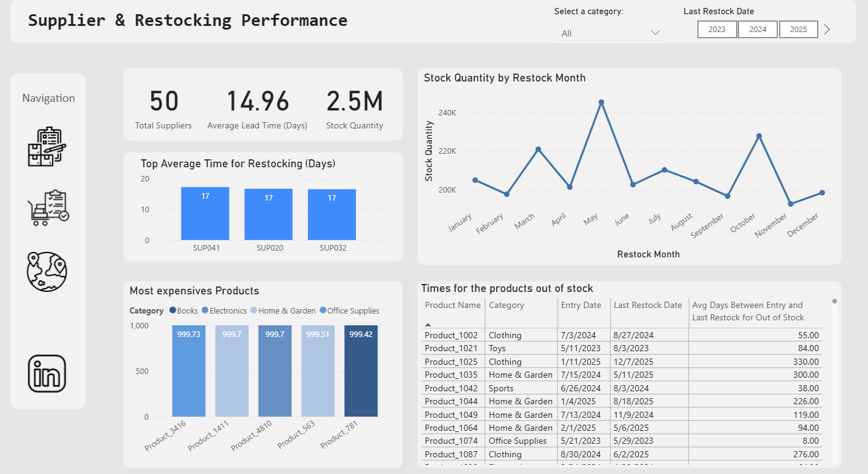Select the SUP020 bar in restocking chart
Image resolution: width=868 pixels, height=474 pixels.
(x=268, y=214)
